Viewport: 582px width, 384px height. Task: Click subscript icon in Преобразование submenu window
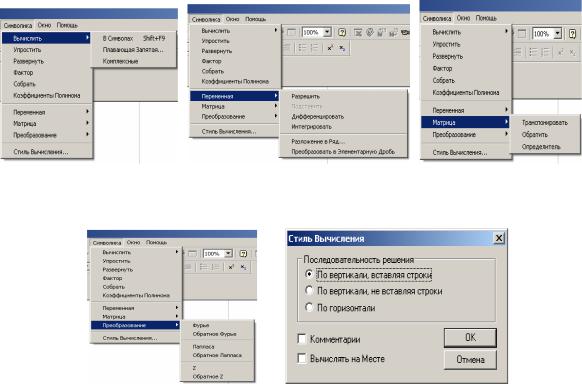[243, 267]
